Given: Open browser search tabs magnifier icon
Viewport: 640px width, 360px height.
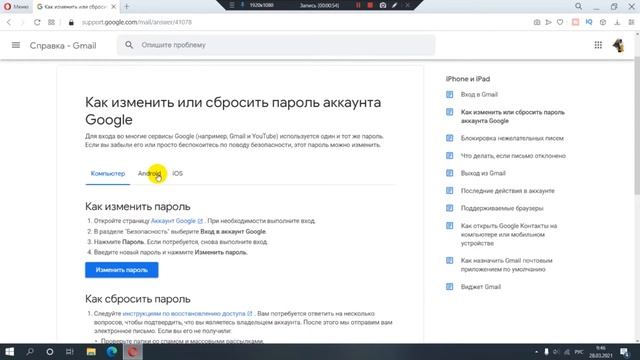Looking at the screenshot, I should click(578, 7).
